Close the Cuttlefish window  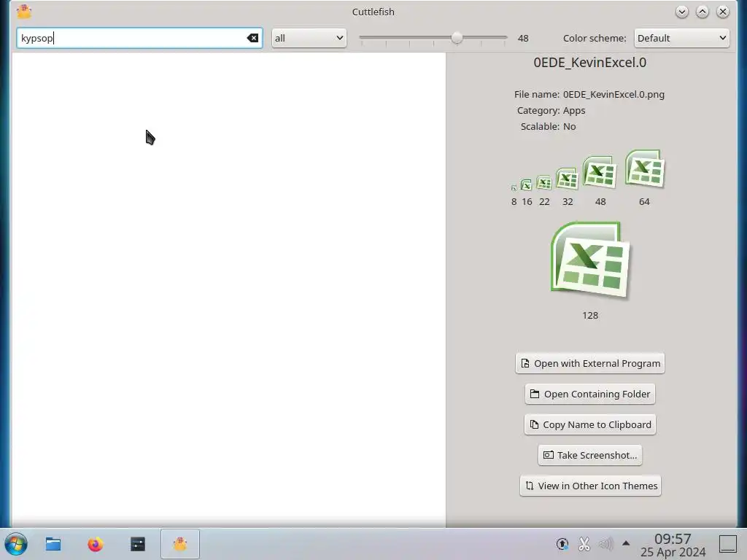pos(723,12)
